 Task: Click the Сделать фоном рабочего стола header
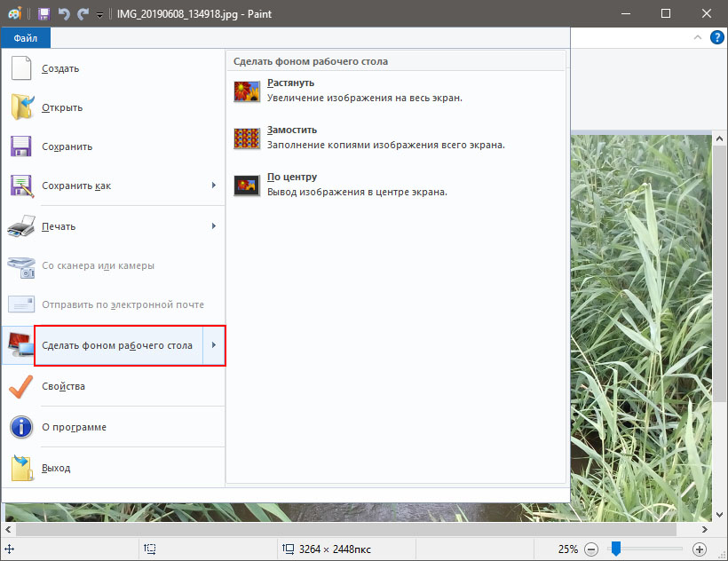pos(311,61)
